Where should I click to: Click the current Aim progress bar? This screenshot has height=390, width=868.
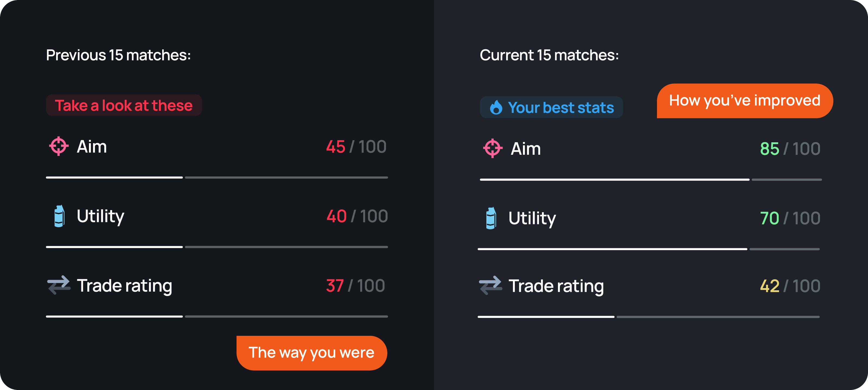pyautogui.click(x=651, y=179)
